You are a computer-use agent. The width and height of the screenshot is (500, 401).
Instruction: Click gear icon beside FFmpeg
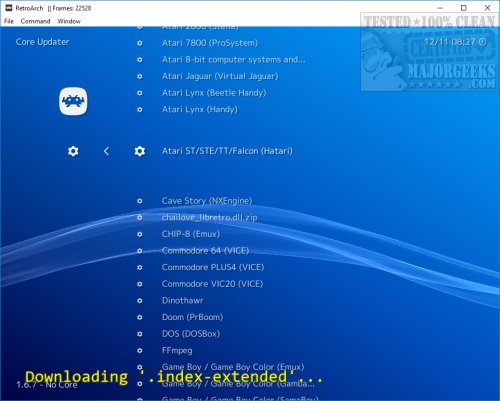pyautogui.click(x=140, y=351)
